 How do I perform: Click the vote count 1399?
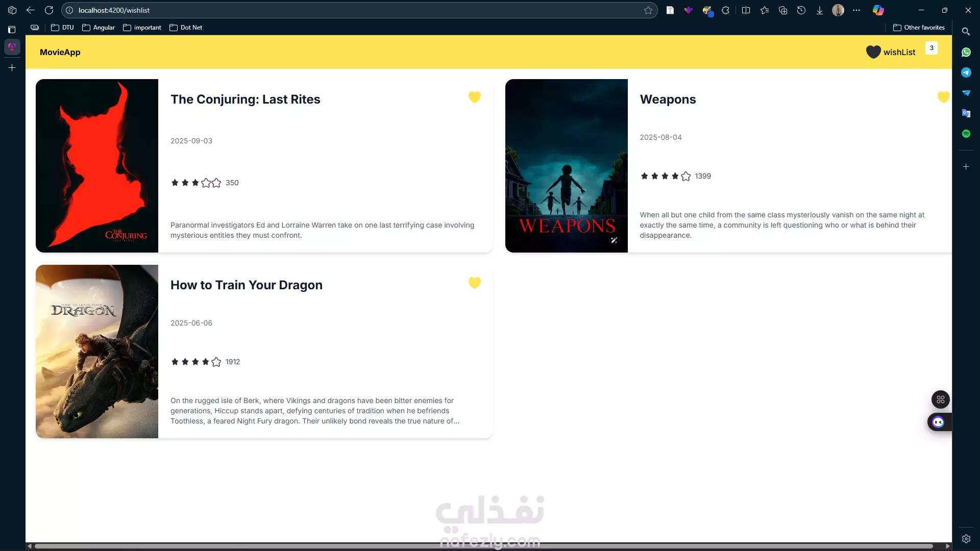703,176
